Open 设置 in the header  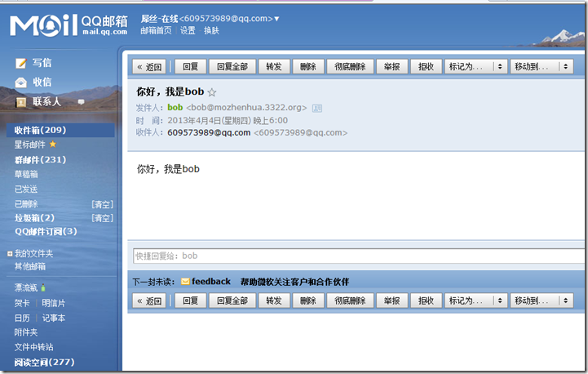tap(188, 30)
